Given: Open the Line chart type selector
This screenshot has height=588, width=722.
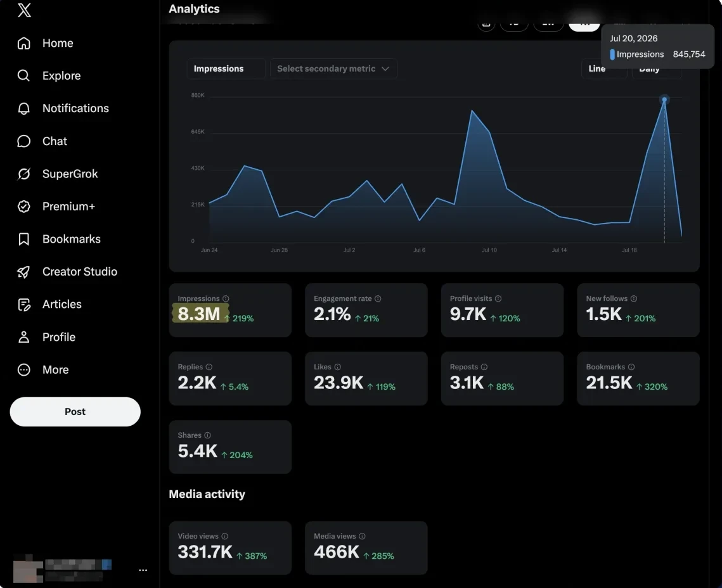Looking at the screenshot, I should (603, 68).
